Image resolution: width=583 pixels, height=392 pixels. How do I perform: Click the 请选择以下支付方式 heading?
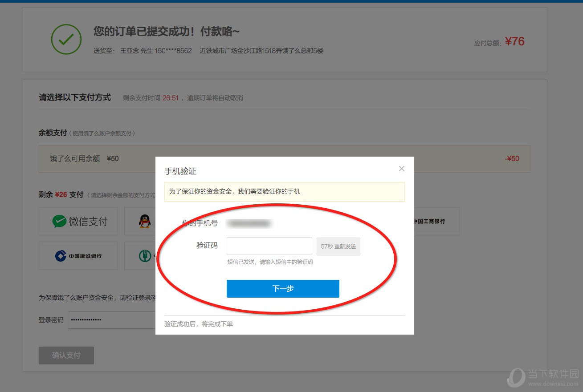pyautogui.click(x=75, y=97)
